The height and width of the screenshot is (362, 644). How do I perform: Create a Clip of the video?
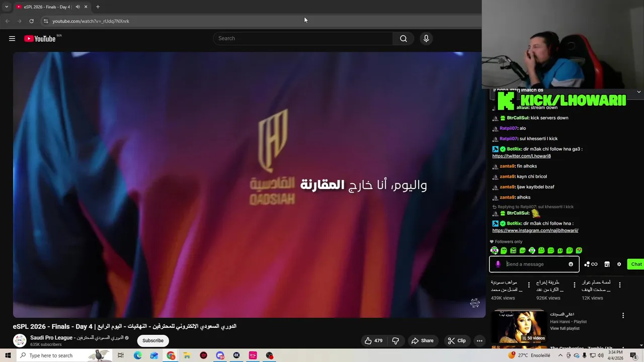pos(457,340)
